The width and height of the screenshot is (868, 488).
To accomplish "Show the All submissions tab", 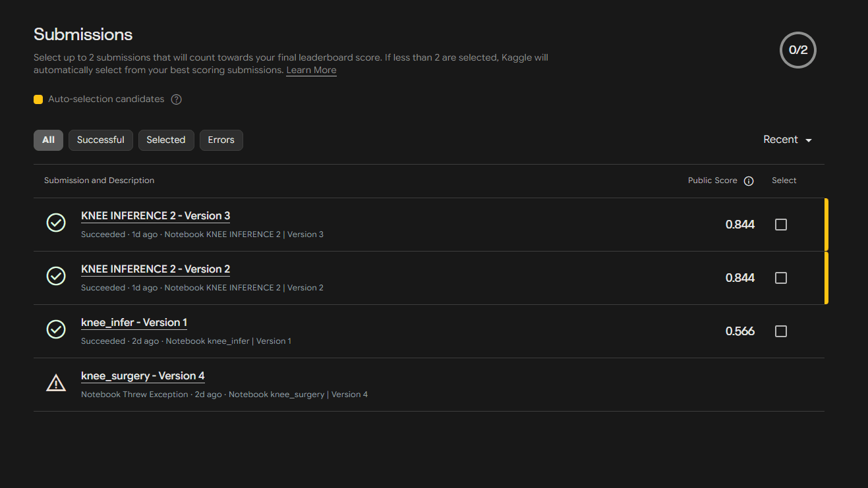I will 48,140.
